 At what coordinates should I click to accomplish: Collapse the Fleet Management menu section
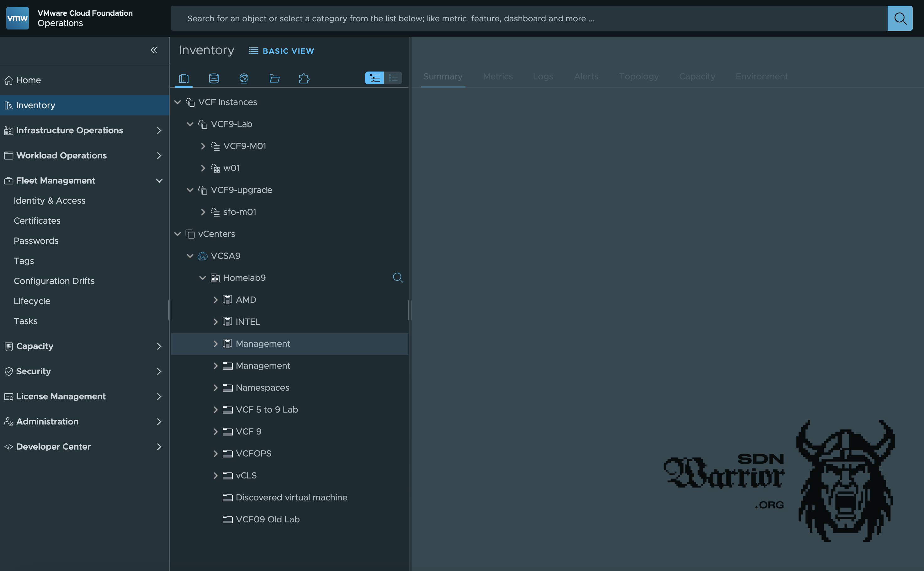point(159,180)
